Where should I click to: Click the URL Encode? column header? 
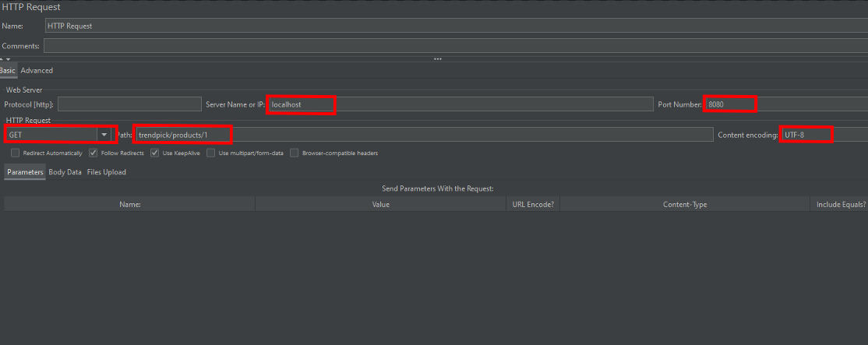point(533,205)
